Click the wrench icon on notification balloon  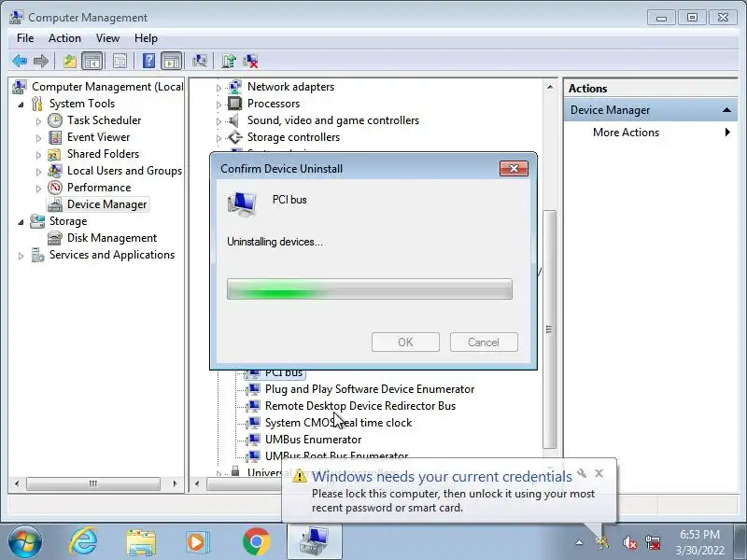click(x=582, y=473)
